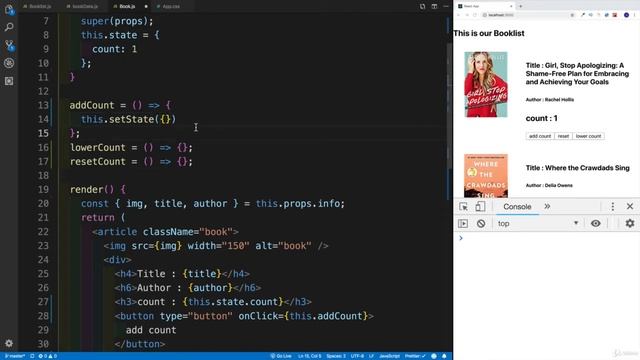Open the browser profile avatar
The width and height of the screenshot is (640, 360).
pos(627,15)
